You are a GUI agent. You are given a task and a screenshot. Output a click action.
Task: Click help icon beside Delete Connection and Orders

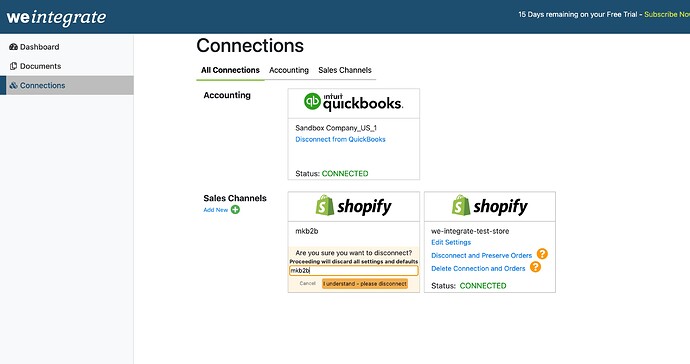pyautogui.click(x=535, y=267)
